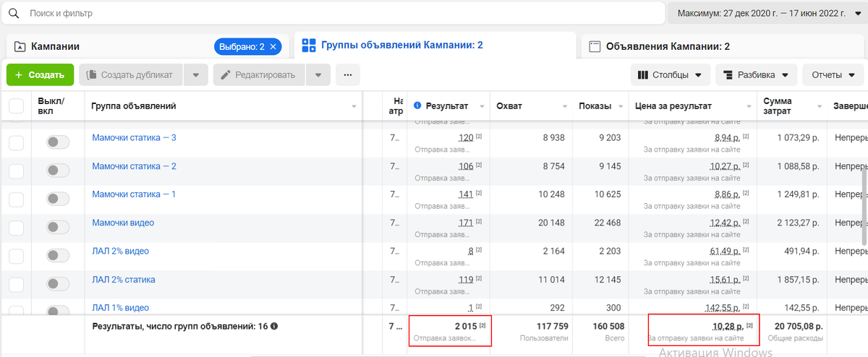
Task: Open the date range selector
Action: tap(767, 14)
